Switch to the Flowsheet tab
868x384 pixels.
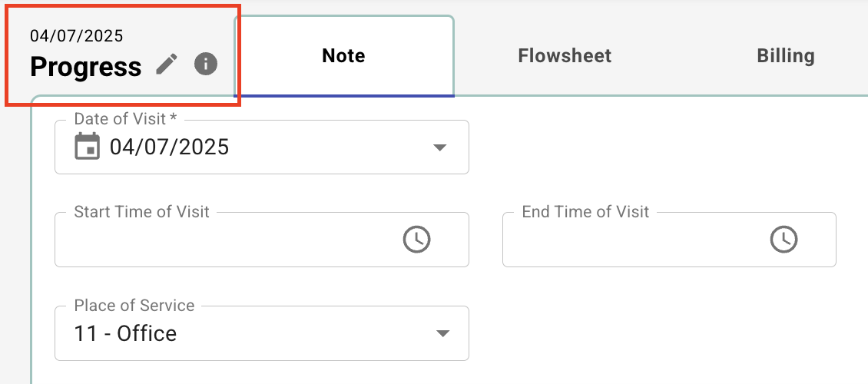565,56
